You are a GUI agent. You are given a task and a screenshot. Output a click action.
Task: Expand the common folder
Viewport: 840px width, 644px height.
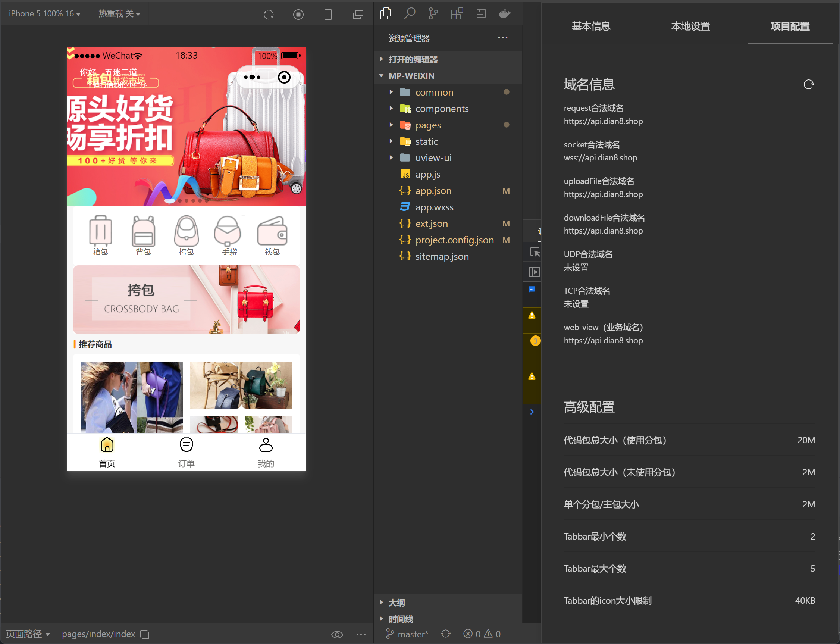[x=434, y=93]
